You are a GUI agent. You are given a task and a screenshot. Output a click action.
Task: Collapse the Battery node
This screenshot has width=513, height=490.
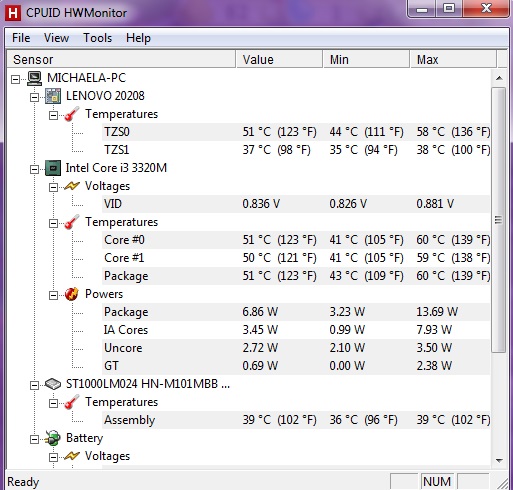34,439
